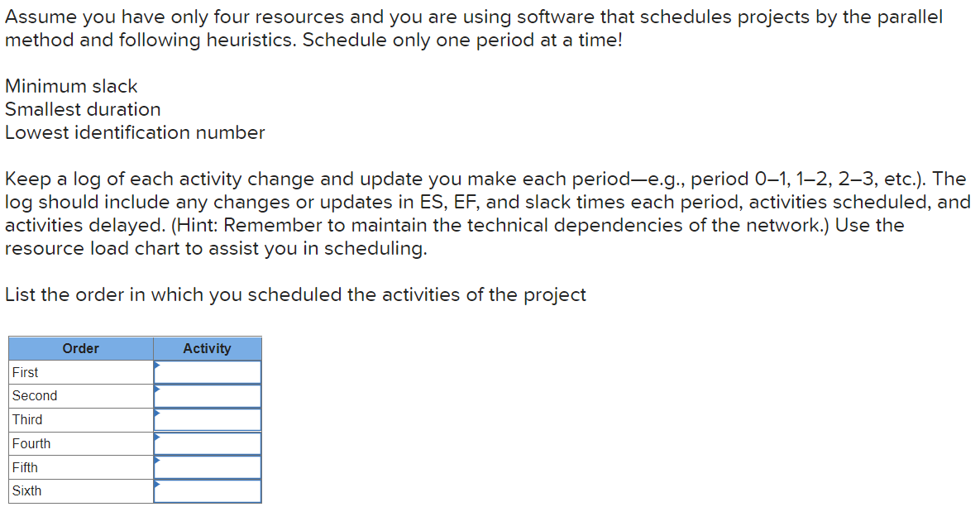Click the Activity input box beside Second
The width and height of the screenshot is (980, 526).
[208, 395]
